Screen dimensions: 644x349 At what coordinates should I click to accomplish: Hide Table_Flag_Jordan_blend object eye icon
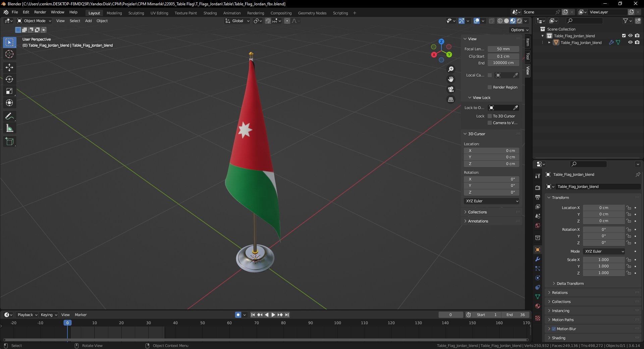click(x=630, y=42)
